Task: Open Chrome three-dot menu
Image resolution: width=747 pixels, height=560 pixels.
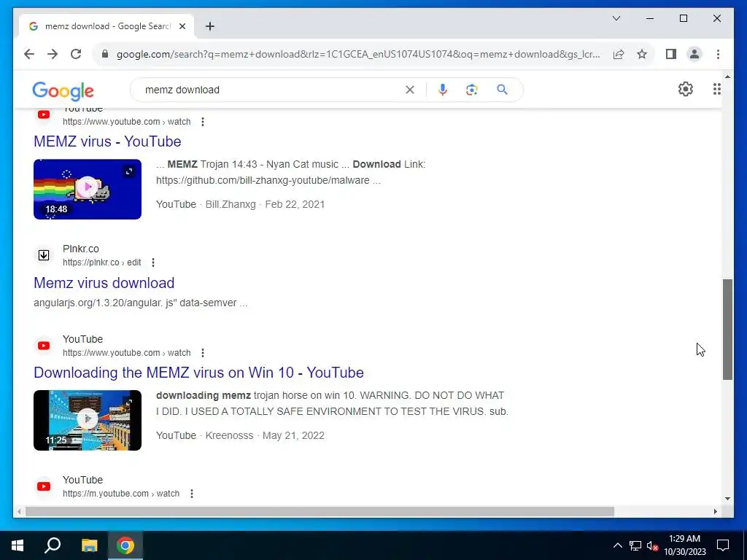Action: click(718, 54)
